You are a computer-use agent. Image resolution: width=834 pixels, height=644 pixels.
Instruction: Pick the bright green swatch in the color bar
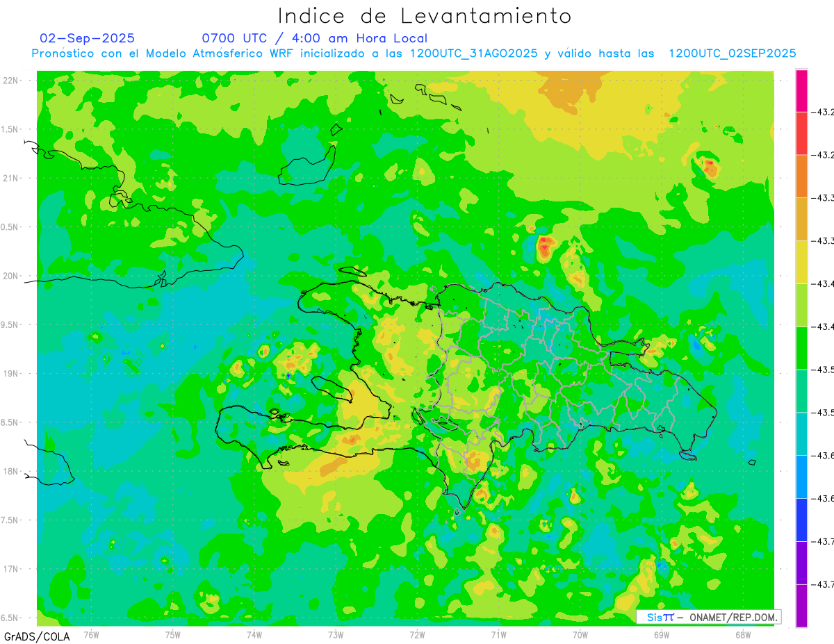(x=801, y=348)
